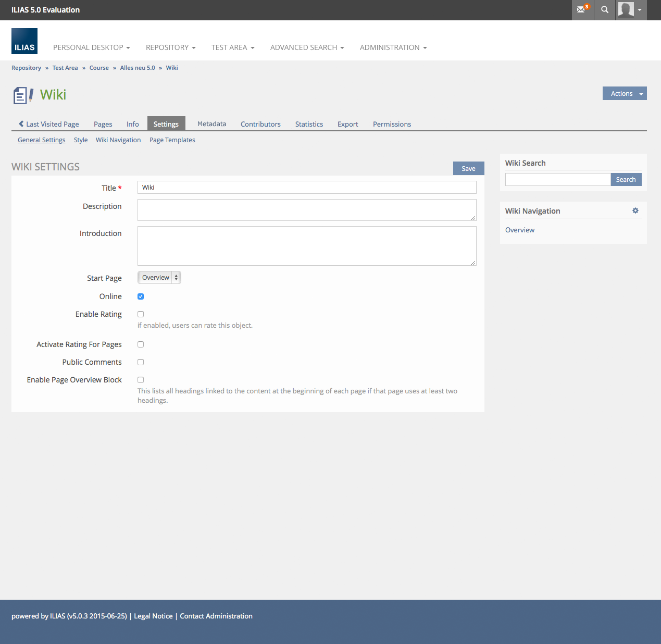Open Wiki Navigation gear settings

(635, 210)
